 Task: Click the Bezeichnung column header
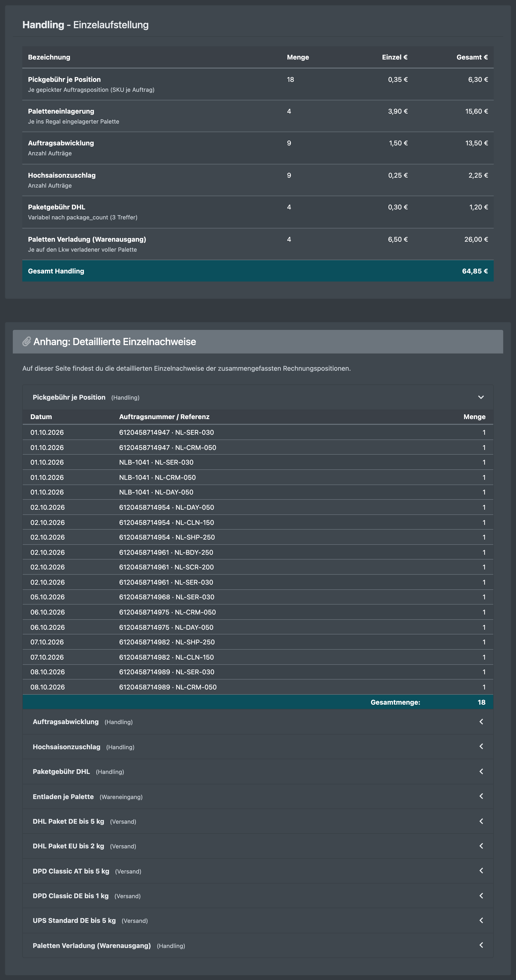click(49, 57)
